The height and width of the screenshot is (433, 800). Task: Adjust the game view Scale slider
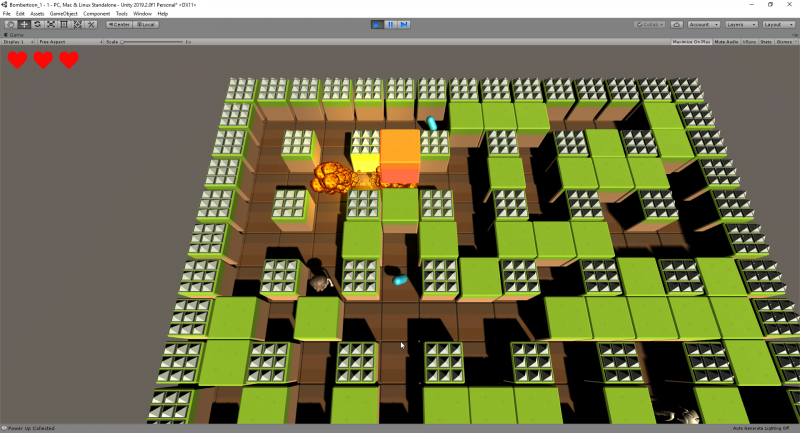click(x=152, y=42)
